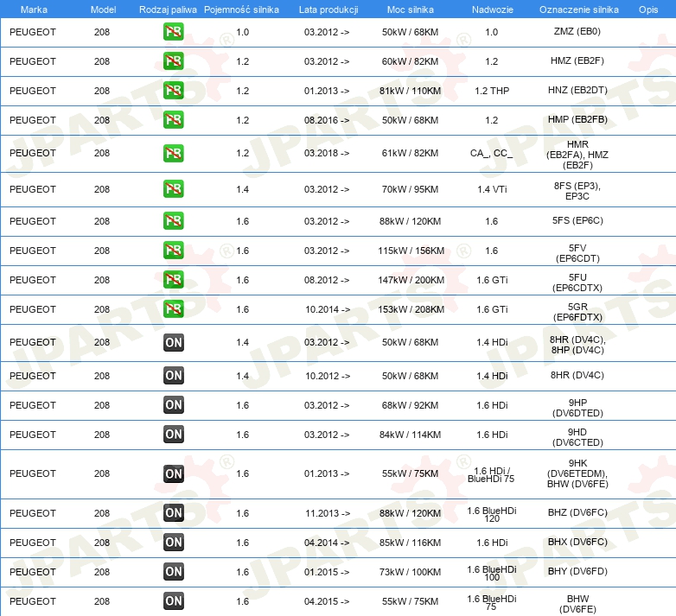Viewport: 676px width, 616px height.
Task: Click the ON diesel icon in the 10.2012 row
Action: (173, 376)
